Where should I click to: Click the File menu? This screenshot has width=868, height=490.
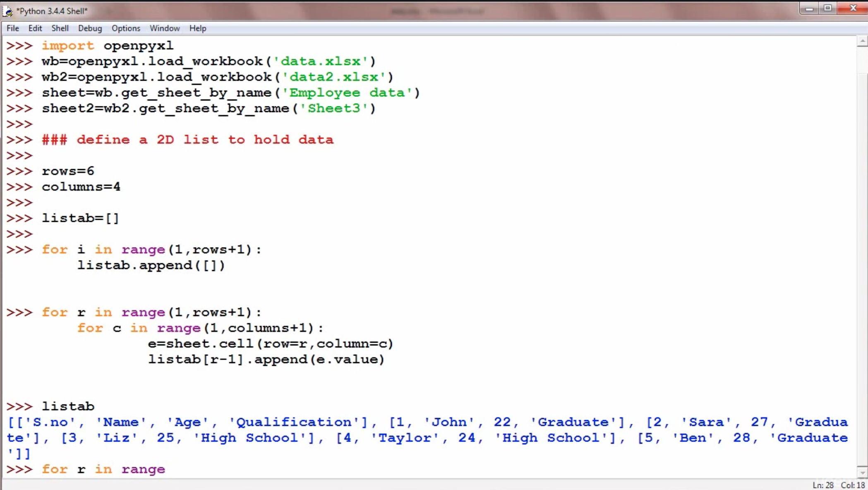12,28
